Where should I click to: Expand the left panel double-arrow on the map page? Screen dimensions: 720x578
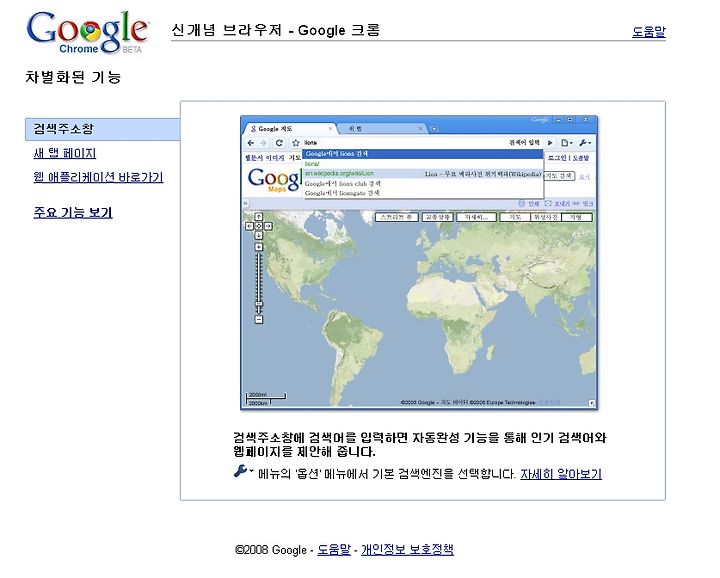point(246,203)
